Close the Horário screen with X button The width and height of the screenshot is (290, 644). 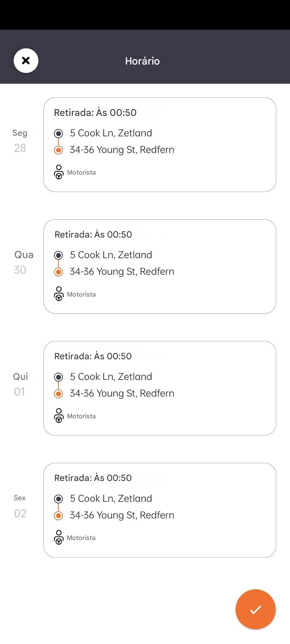tap(26, 61)
